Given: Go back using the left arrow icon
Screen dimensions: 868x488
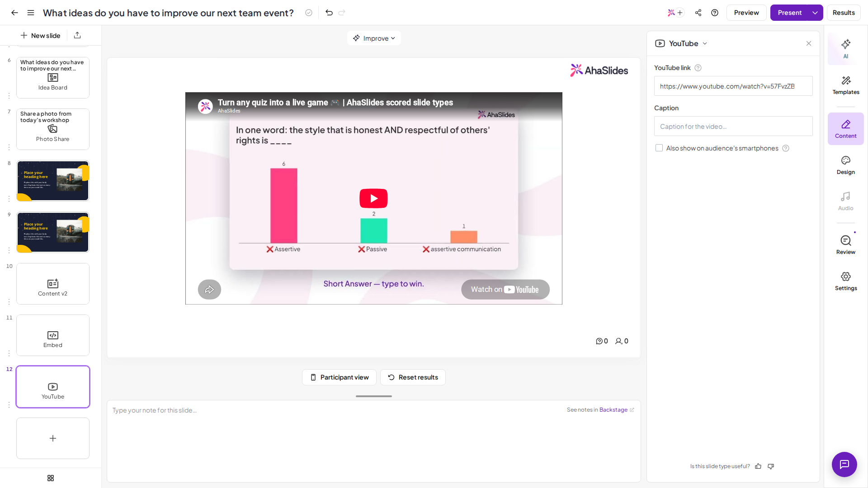Looking at the screenshot, I should [x=14, y=13].
